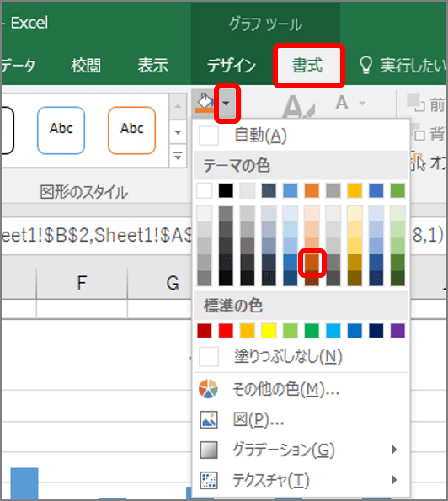Viewport: 448px width, 501px height.
Task: Click the shape fill paint bucket icon
Action: [205, 103]
